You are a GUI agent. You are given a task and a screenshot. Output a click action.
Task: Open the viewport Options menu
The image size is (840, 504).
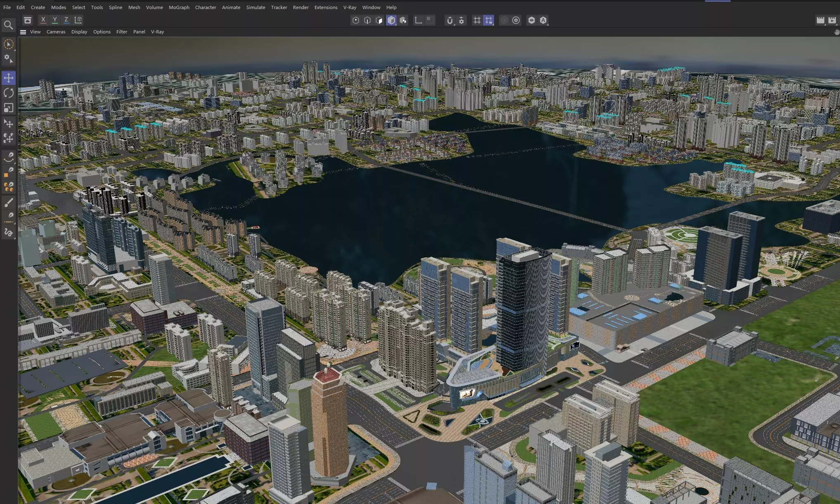[x=102, y=32]
